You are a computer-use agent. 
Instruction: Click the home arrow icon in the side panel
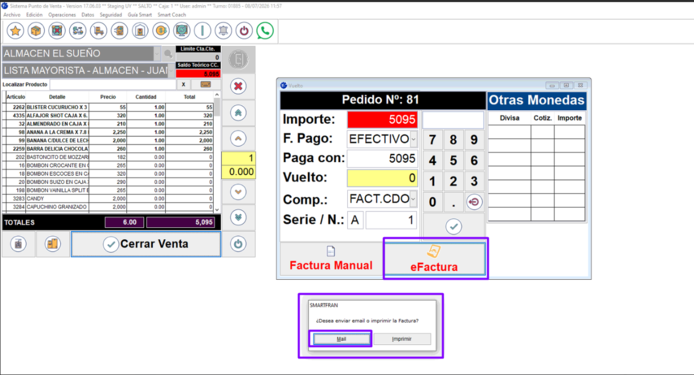click(238, 113)
